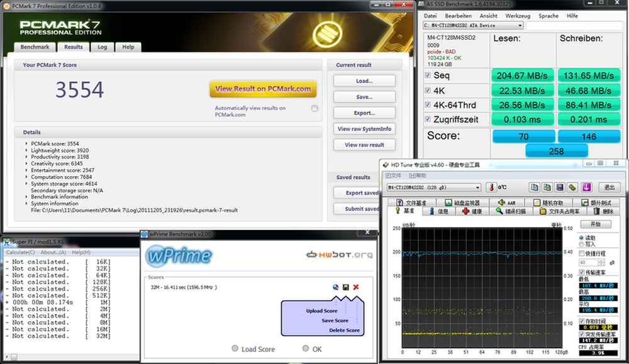Click HD Tune copy screenshot to clipboard icon
Screen dimensions: 629x364
click(547, 187)
